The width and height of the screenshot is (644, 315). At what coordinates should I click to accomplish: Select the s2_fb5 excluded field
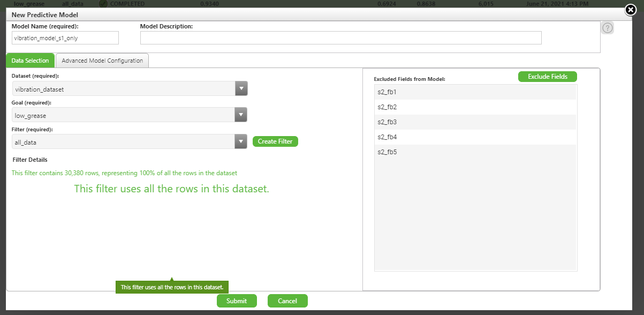coord(475,152)
